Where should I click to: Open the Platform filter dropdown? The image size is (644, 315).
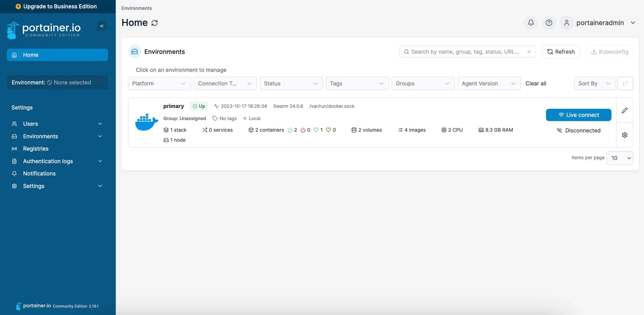point(159,83)
